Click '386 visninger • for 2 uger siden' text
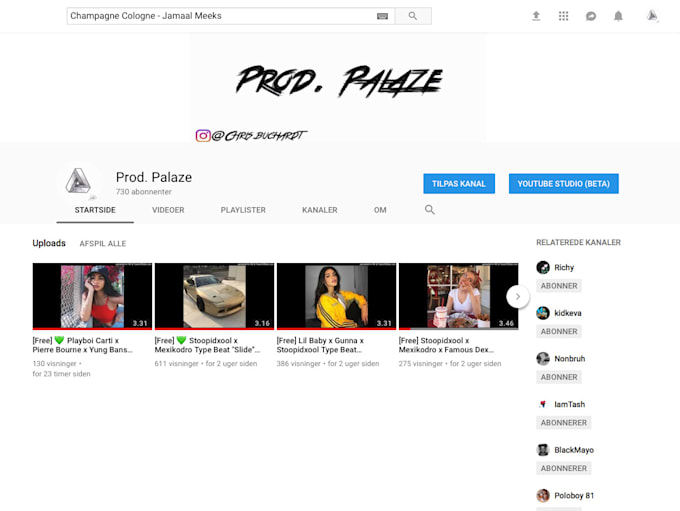680x511 pixels. click(327, 364)
